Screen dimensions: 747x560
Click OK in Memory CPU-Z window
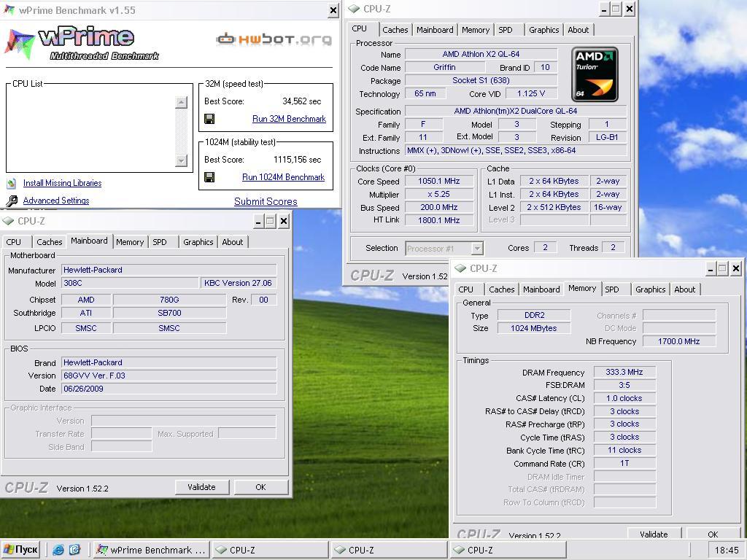point(713,534)
